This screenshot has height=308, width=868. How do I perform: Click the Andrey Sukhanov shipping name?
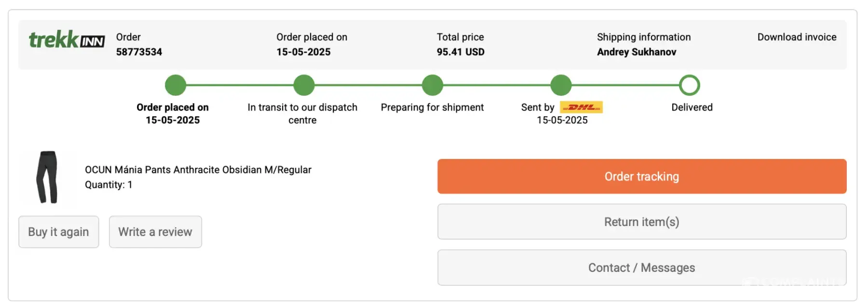(x=637, y=52)
